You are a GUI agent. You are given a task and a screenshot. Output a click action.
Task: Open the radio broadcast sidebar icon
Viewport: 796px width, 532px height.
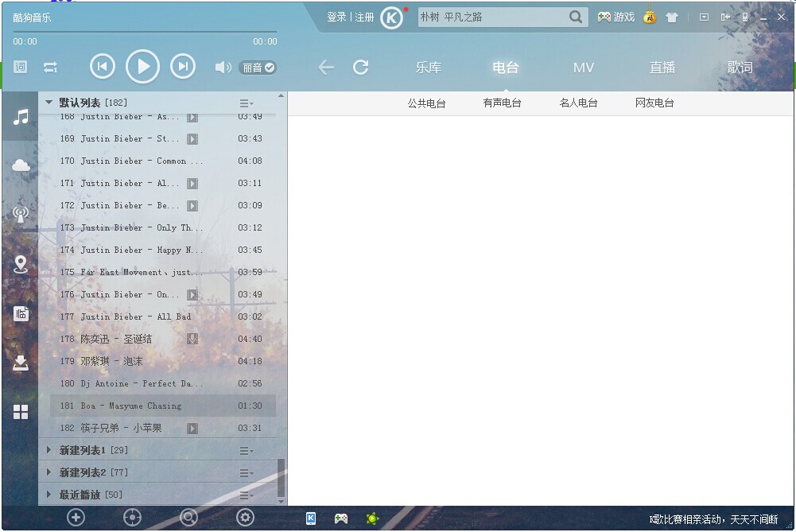point(21,214)
